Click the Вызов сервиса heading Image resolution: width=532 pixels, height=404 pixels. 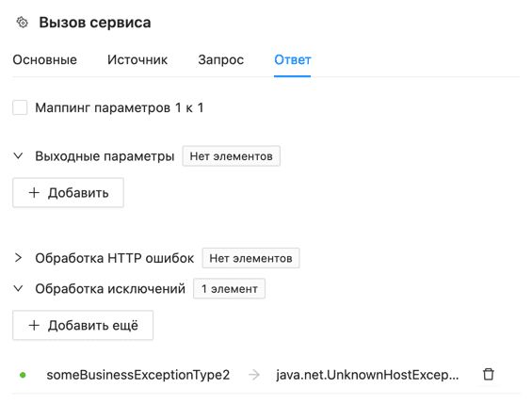(x=95, y=23)
